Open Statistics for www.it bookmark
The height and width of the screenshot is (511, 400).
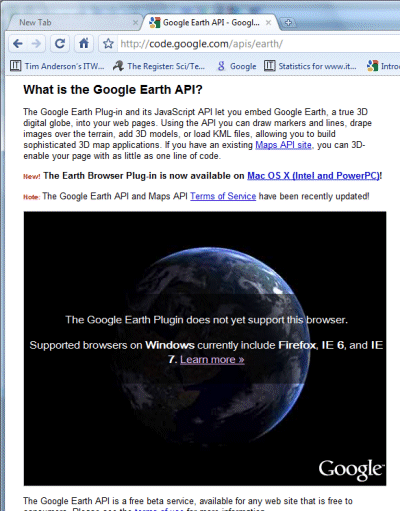pyautogui.click(x=310, y=66)
